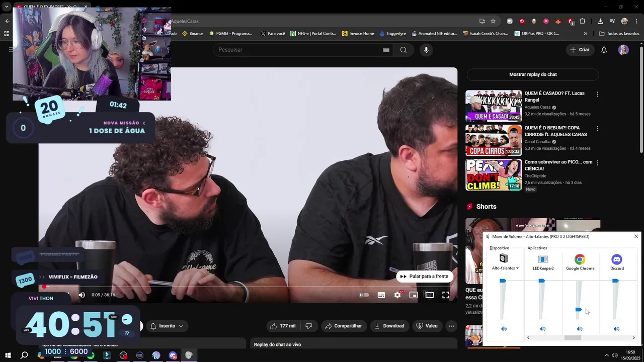Open video titled QUEM É O BEBUM?! COPA CIRROSE
644x362 pixels.
click(555, 131)
